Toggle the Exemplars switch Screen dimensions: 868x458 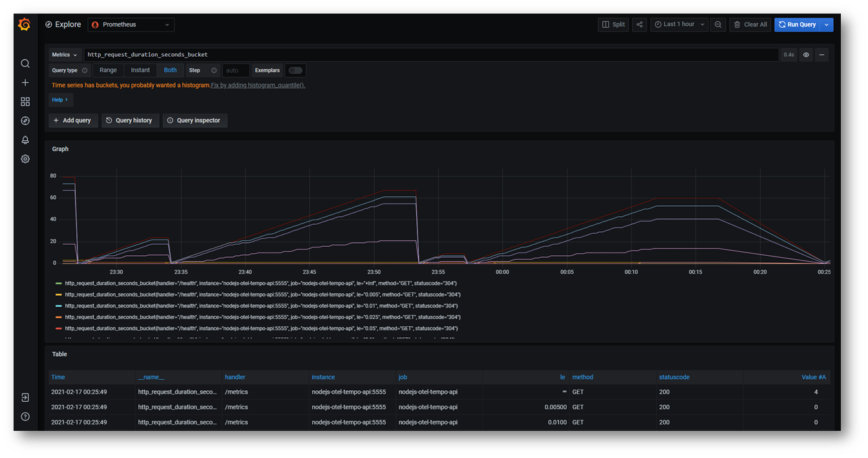click(295, 70)
